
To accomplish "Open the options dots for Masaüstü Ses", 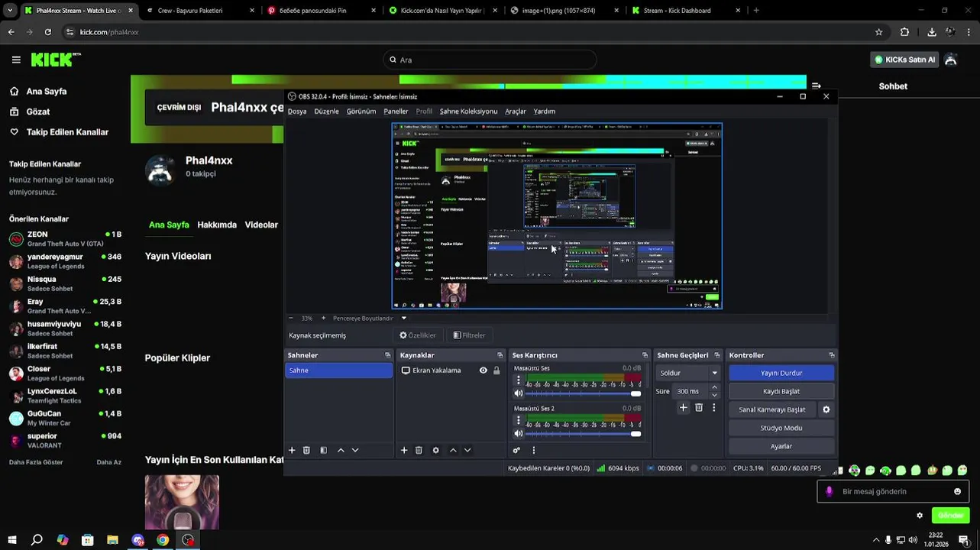I will pos(519,380).
